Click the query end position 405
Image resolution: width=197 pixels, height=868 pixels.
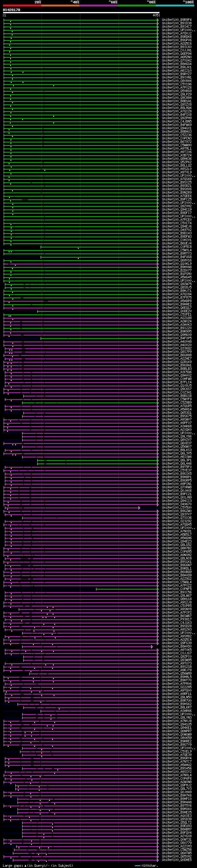tap(155, 15)
